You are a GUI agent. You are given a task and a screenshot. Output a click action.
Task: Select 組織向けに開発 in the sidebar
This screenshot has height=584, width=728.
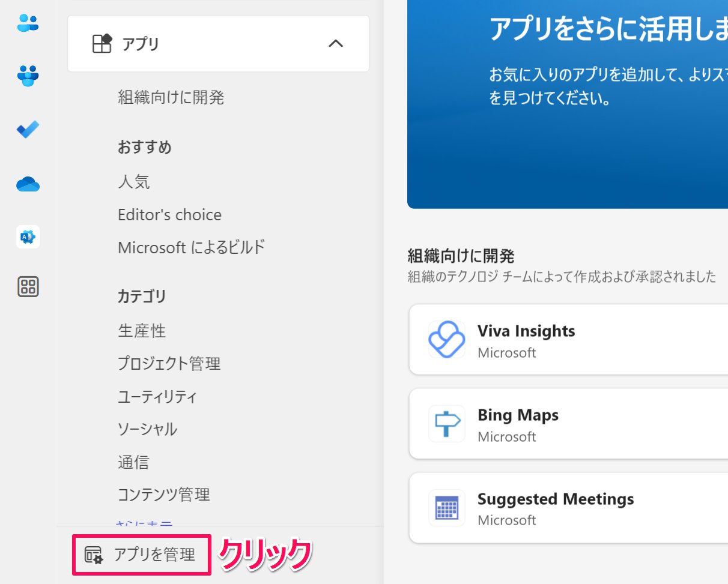tap(171, 97)
